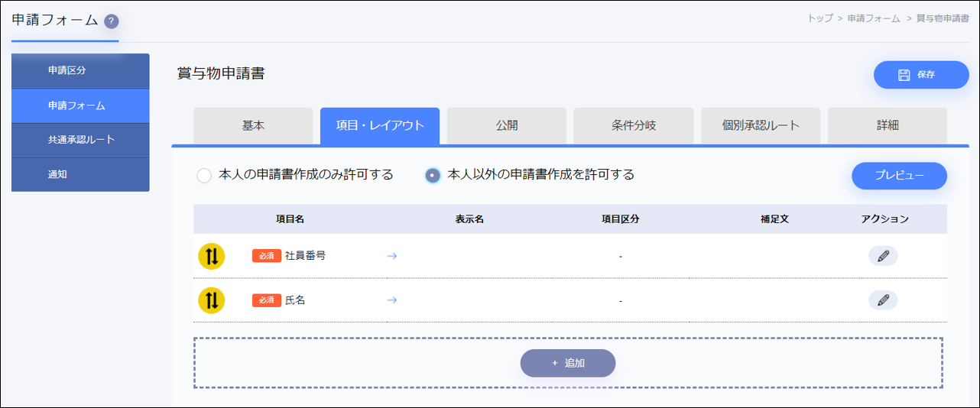Click the 表示名 column header
The width and height of the screenshot is (980, 408).
tap(469, 219)
